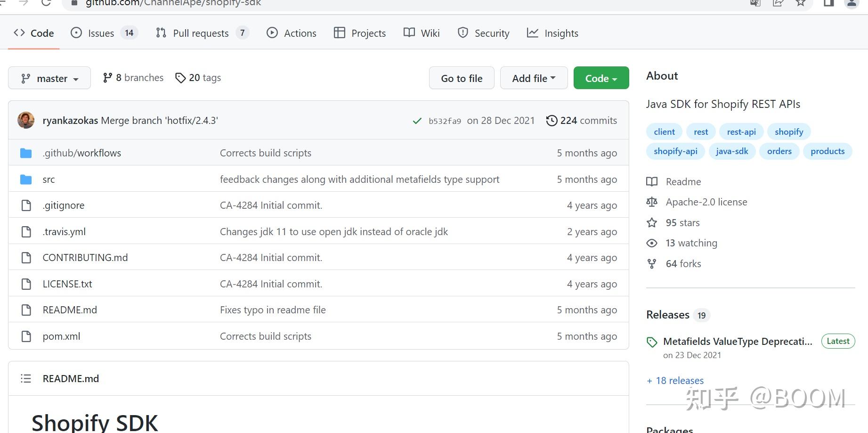Screen dimensions: 868x433
Task: View the Apache-2.0 license link
Action: click(697, 202)
